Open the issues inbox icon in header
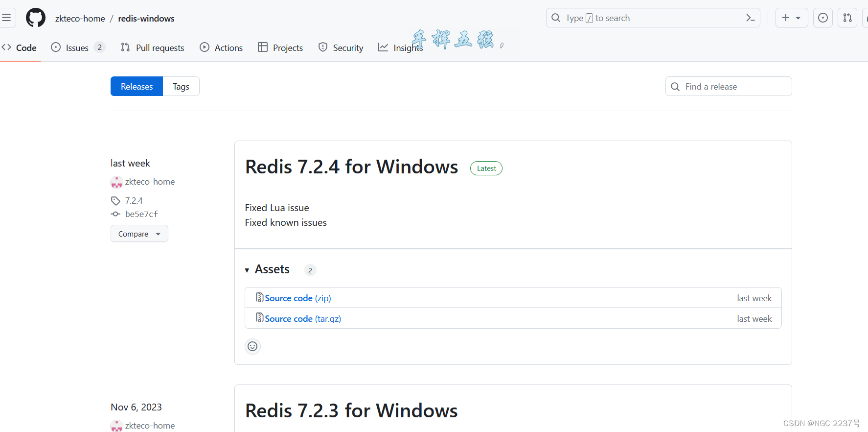Viewport: 868px width, 432px height. pyautogui.click(x=823, y=18)
